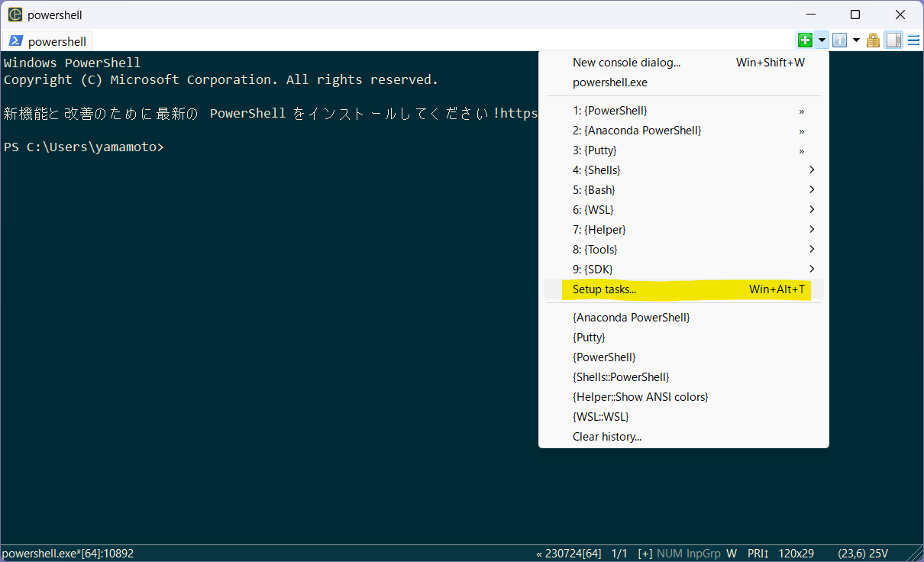
Task: Expand the console list dropdown arrow
Action: point(856,40)
